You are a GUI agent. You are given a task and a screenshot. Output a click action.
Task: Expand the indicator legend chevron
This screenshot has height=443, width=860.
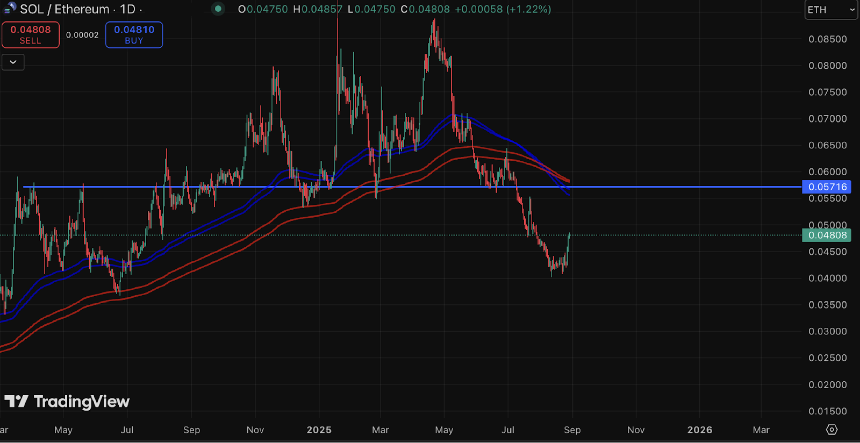14,61
